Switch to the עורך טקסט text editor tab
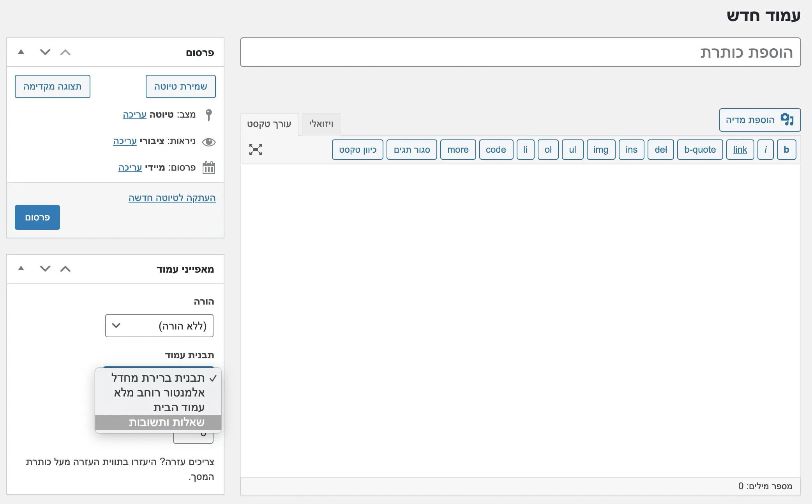 pyautogui.click(x=269, y=124)
